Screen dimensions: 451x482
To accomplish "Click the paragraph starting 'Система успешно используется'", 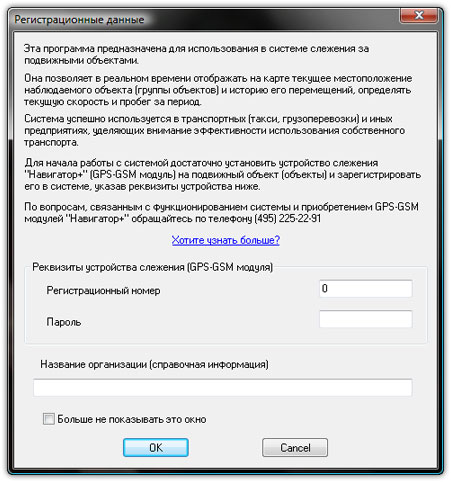I will (214, 130).
